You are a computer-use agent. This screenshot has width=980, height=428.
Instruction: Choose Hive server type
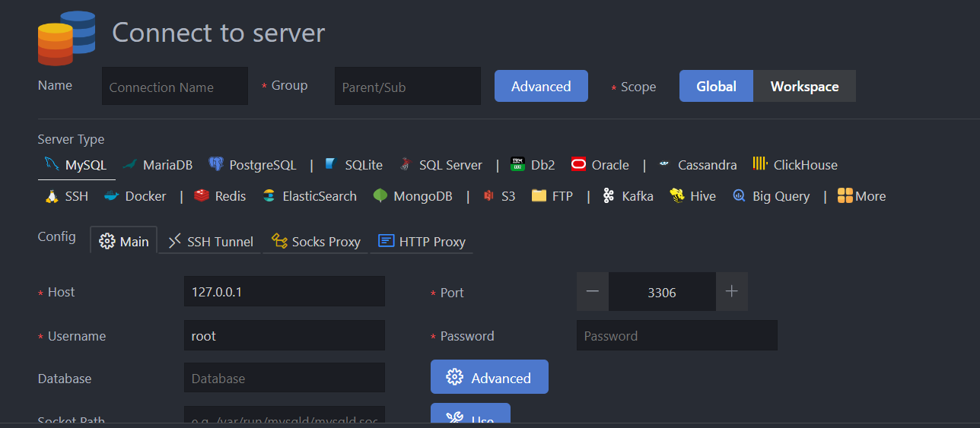[x=693, y=196]
